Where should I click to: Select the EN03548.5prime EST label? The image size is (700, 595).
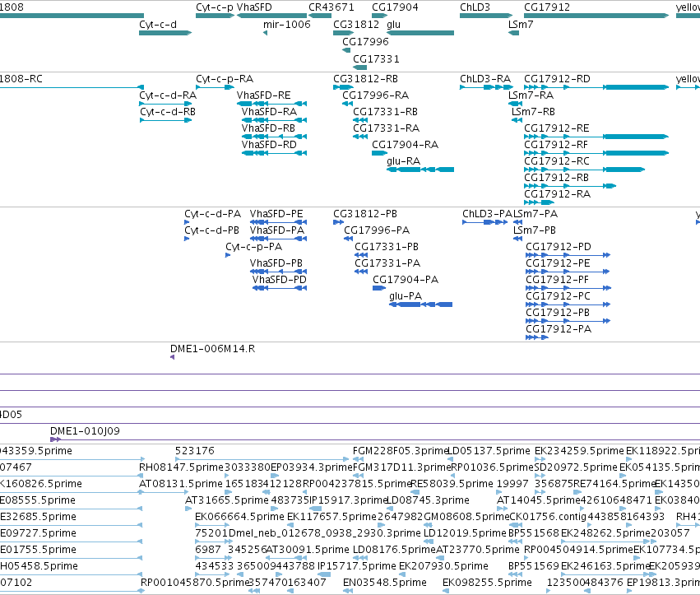click(x=385, y=583)
